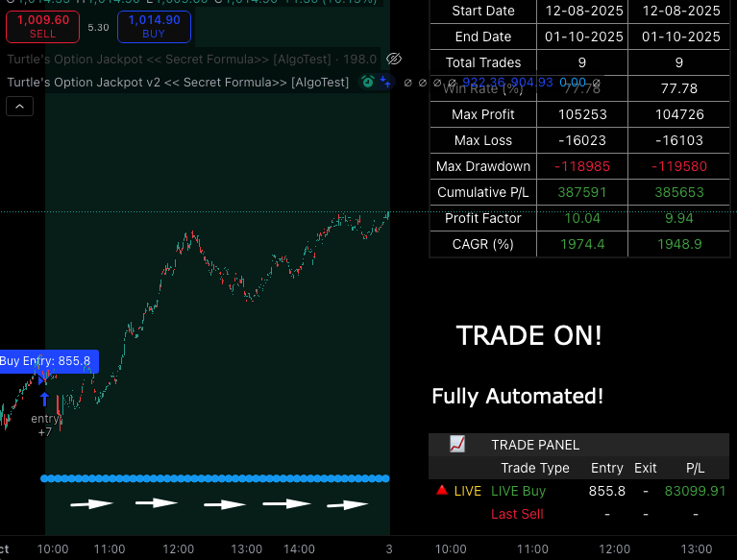Image resolution: width=737 pixels, height=560 pixels.
Task: Select the hidden Turtle's Option Jackpot [AlgoTest] 198.0 indicator title
Action: click(192, 60)
